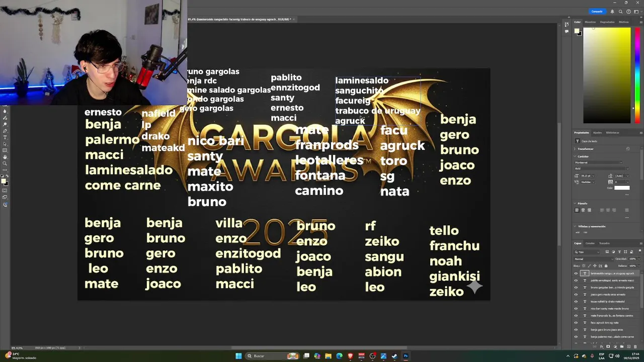Viewport: 644px width, 362px height.
Task: Lock all layer attributes
Action: 606,266
